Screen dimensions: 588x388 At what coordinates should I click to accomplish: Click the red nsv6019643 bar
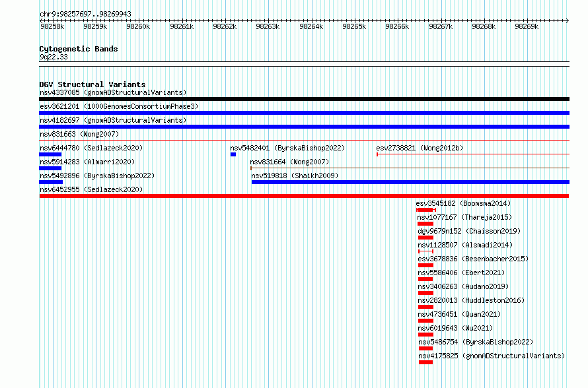pos(425,335)
